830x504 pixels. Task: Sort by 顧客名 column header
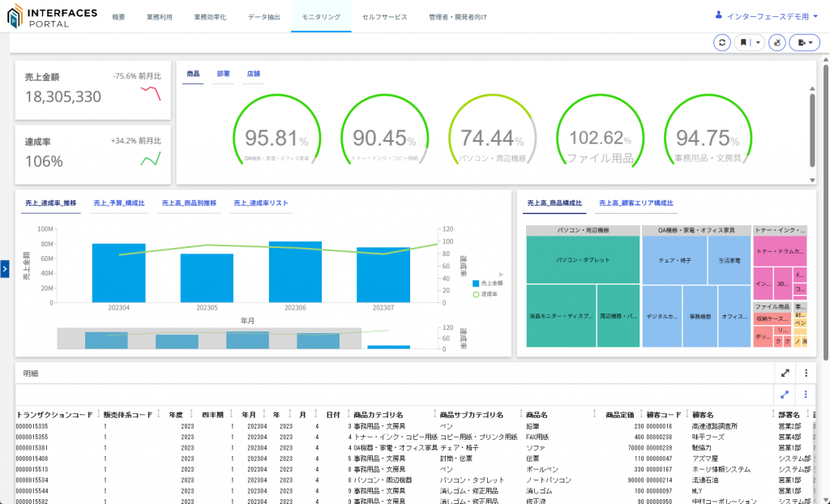[x=703, y=415]
